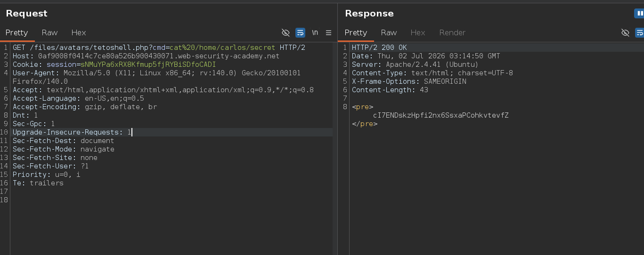Click the Te: trailers header line
Viewport: 644px width, 255px height.
pyautogui.click(x=38, y=183)
